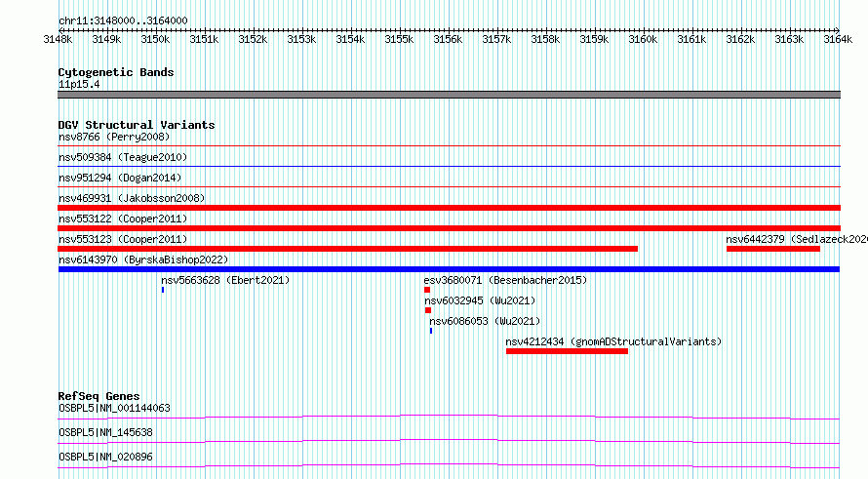The width and height of the screenshot is (868, 479).
Task: Open the nsv5663628 (Ebert2021) label
Action: point(225,280)
